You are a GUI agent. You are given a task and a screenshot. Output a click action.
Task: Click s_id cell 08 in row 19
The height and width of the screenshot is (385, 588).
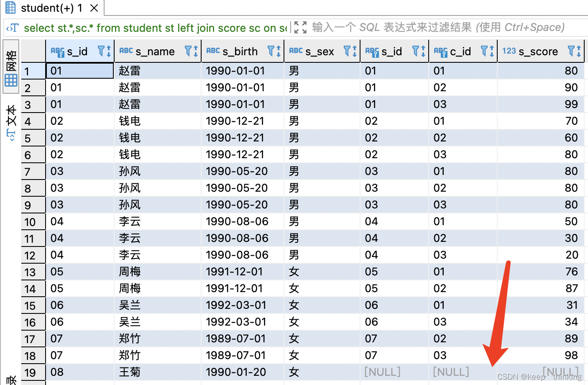coord(79,372)
